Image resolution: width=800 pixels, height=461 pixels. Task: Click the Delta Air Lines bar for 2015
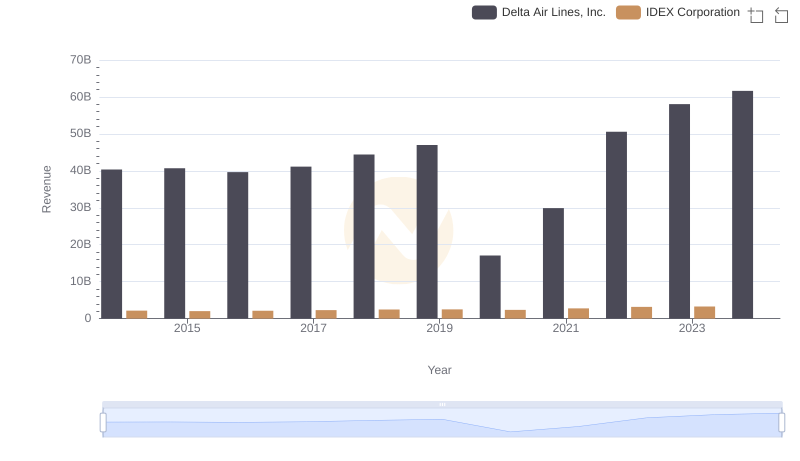tap(174, 243)
